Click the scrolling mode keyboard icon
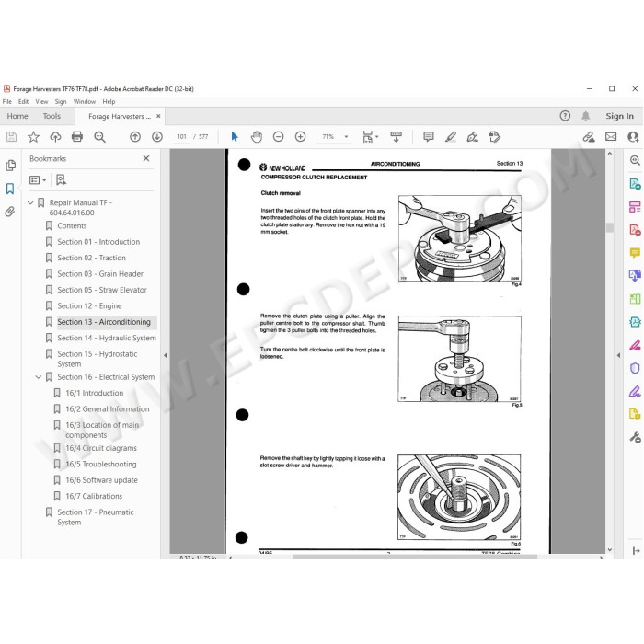Image resolution: width=644 pixels, height=644 pixels. (x=397, y=137)
